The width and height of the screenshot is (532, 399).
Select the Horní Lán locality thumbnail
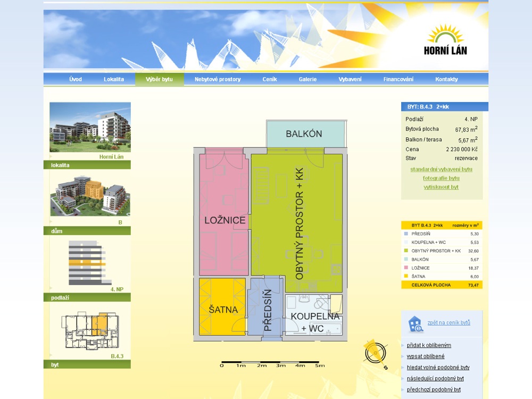pos(90,127)
